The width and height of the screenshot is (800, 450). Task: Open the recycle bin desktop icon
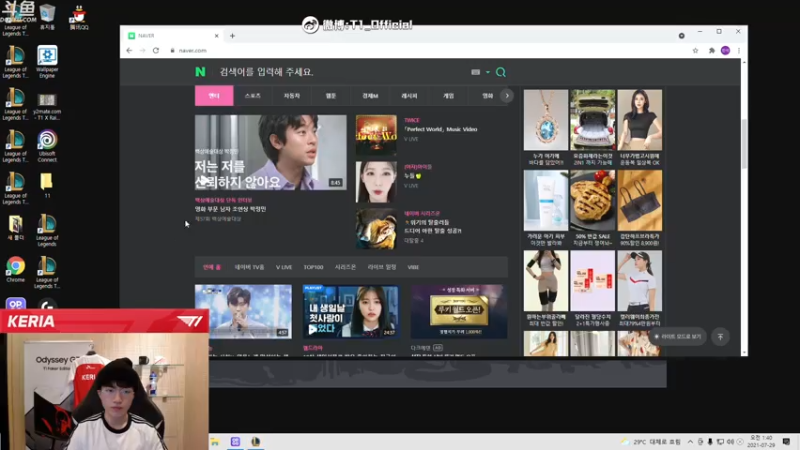click(x=47, y=17)
